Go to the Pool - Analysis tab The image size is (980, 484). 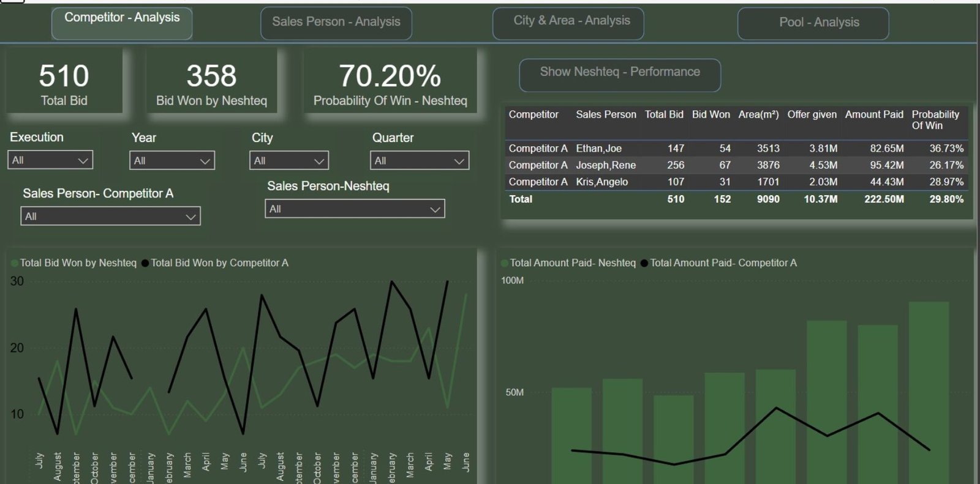(x=813, y=23)
